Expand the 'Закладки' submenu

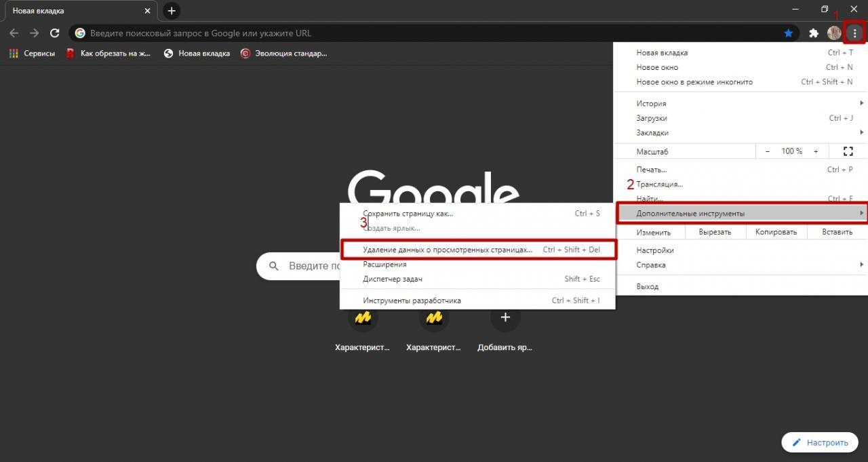click(x=741, y=132)
